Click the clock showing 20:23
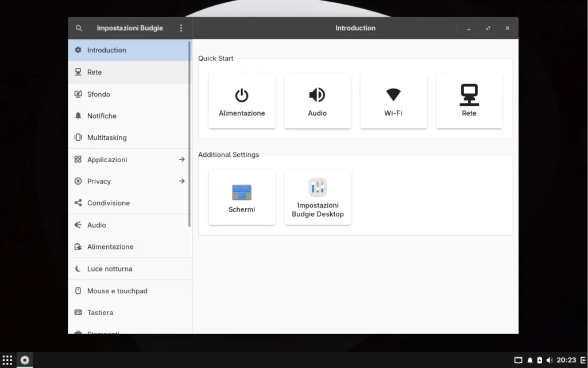Viewport: 588px width, 368px height. 568,360
